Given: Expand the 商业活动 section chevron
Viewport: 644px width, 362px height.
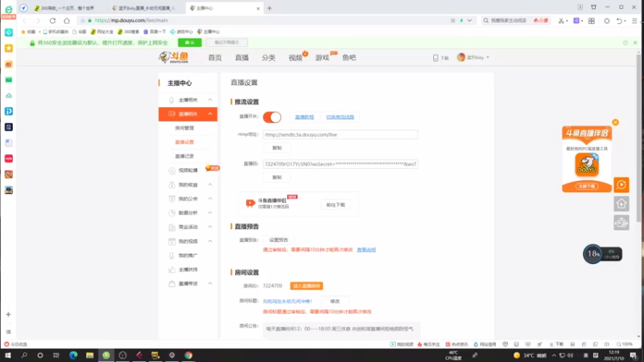Looking at the screenshot, I should click(x=210, y=227).
